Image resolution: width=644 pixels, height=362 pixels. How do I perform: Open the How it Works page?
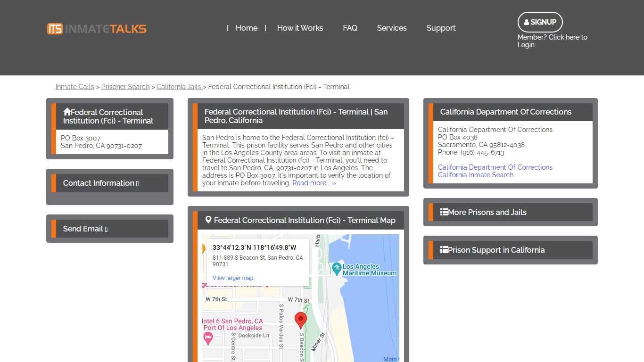point(300,28)
